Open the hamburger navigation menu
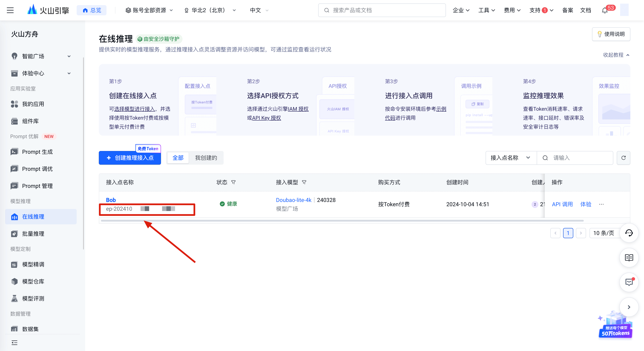This screenshot has height=351, width=644. [10, 10]
